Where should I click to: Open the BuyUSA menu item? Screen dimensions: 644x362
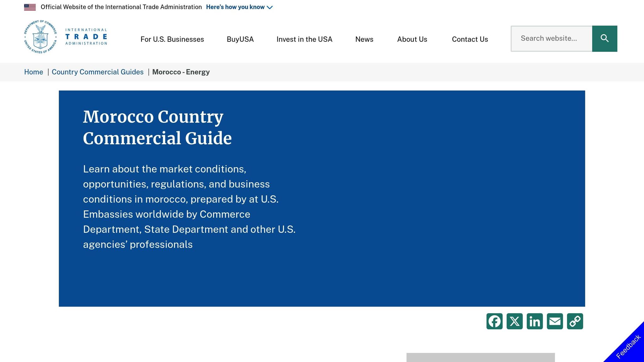tap(240, 39)
